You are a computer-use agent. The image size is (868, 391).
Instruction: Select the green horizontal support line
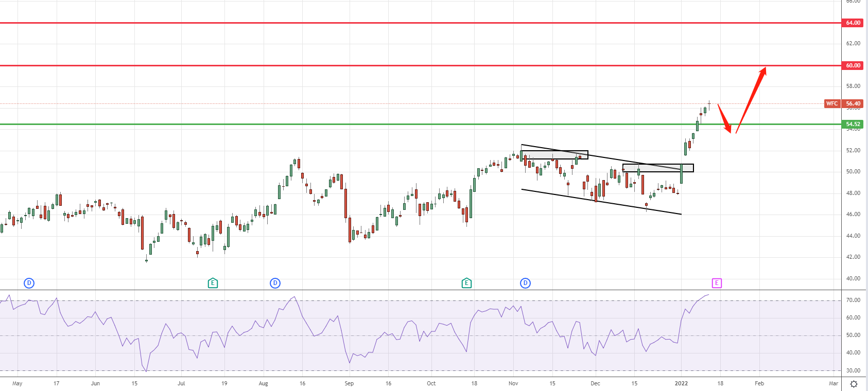412,124
